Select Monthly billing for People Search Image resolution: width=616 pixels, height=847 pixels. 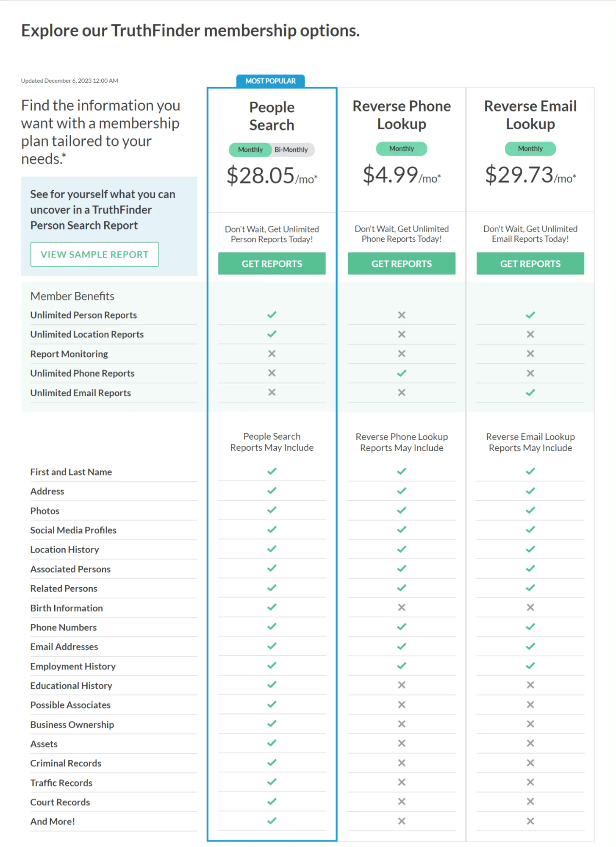point(250,150)
